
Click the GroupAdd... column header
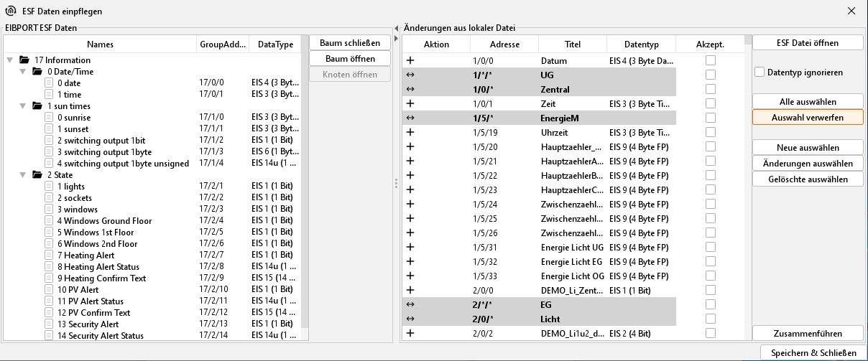(x=223, y=44)
